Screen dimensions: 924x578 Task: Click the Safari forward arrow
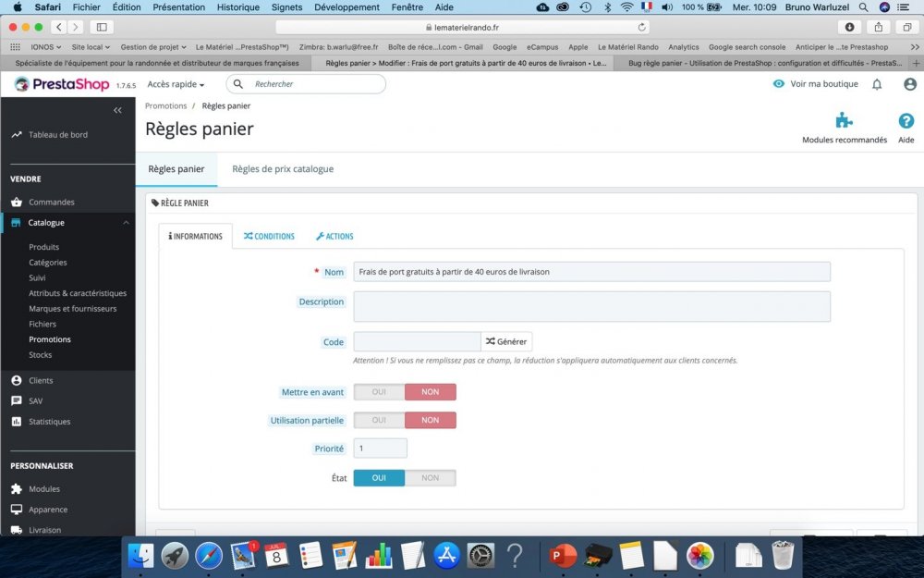(x=76, y=27)
